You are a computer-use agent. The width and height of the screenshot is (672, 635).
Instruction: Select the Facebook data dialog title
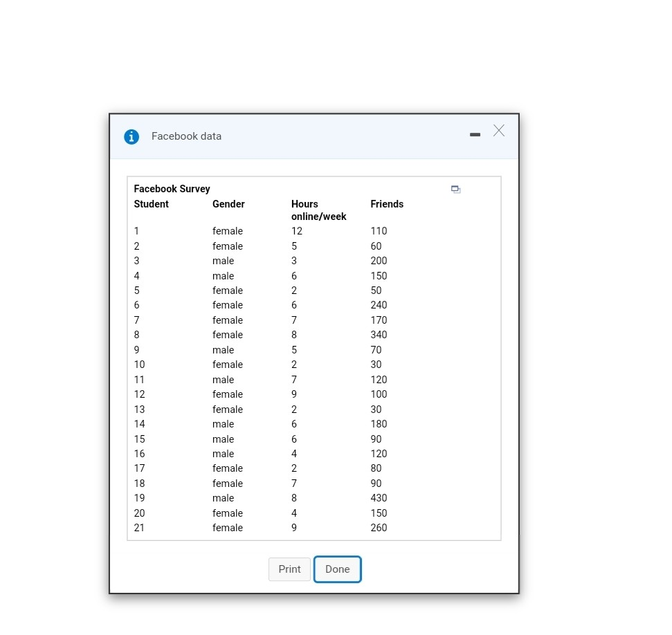(186, 136)
